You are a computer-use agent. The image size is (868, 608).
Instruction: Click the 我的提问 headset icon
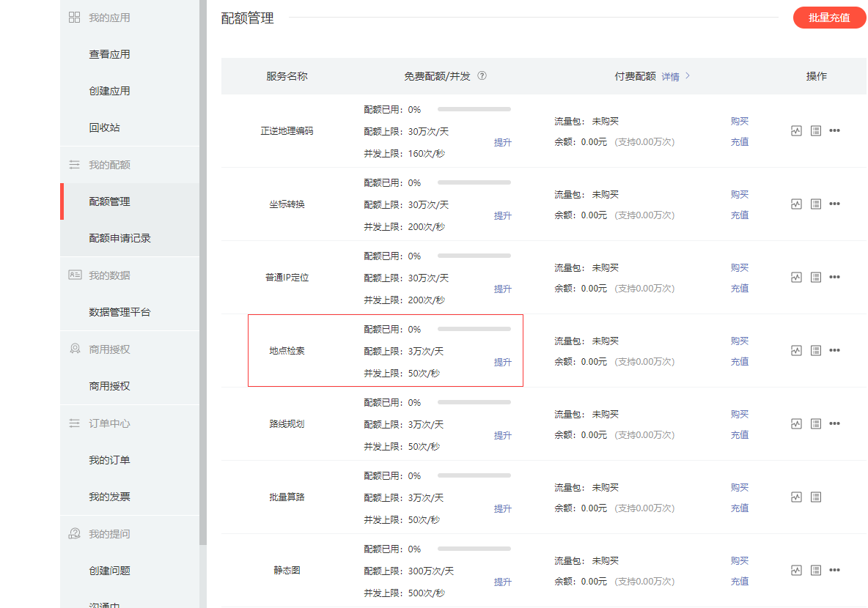coord(74,533)
